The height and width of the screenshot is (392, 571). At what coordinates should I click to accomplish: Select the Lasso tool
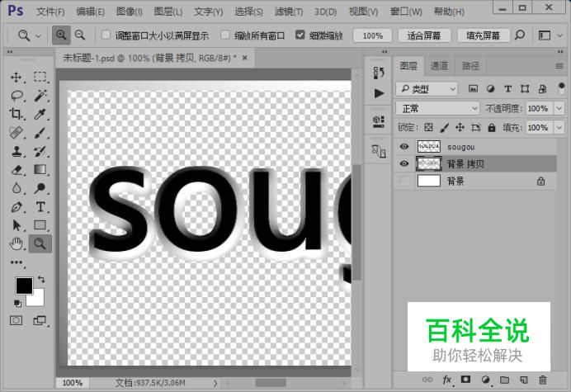[x=17, y=96]
